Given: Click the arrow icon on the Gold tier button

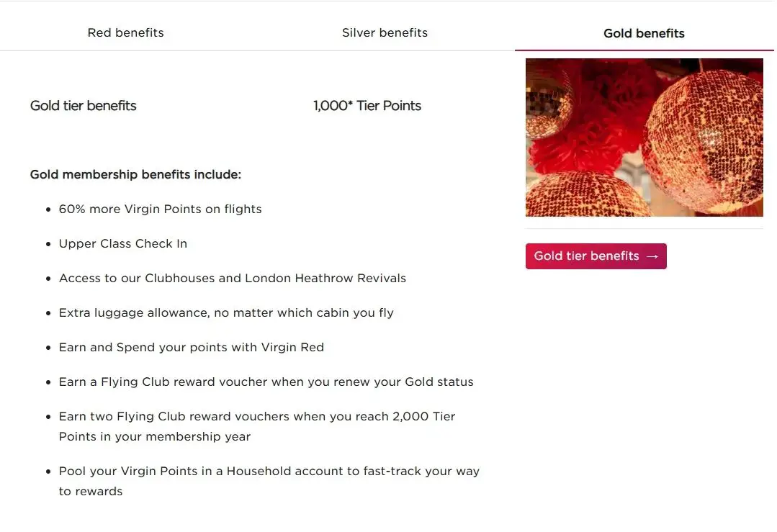Looking at the screenshot, I should point(652,256).
